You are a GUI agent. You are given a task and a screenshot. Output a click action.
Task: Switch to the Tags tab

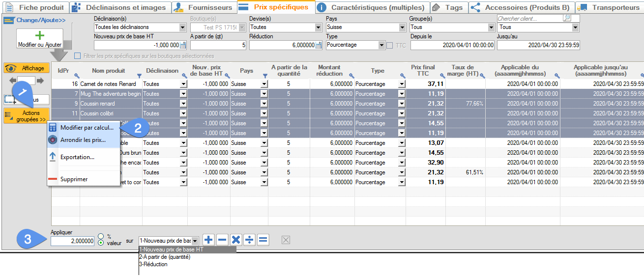pos(449,7)
